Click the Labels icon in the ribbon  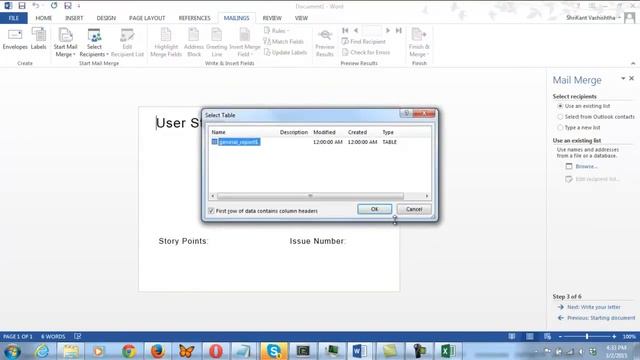click(x=39, y=40)
